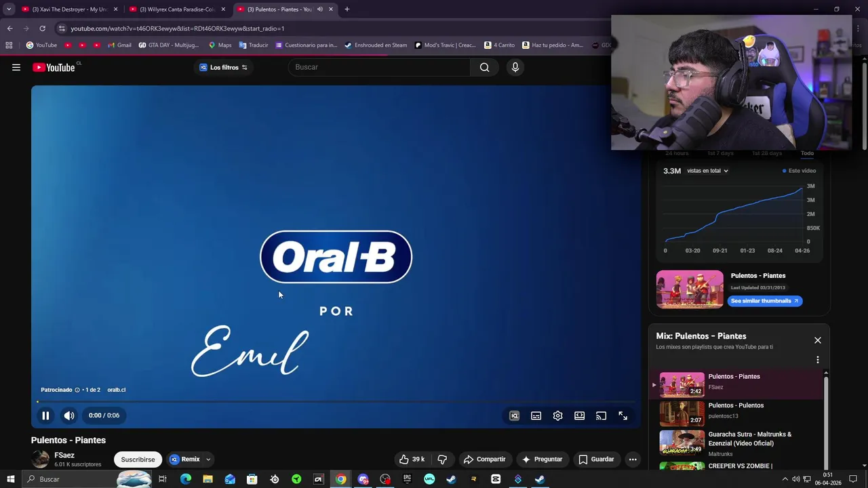
Task: Reload the current page
Action: tap(42, 28)
